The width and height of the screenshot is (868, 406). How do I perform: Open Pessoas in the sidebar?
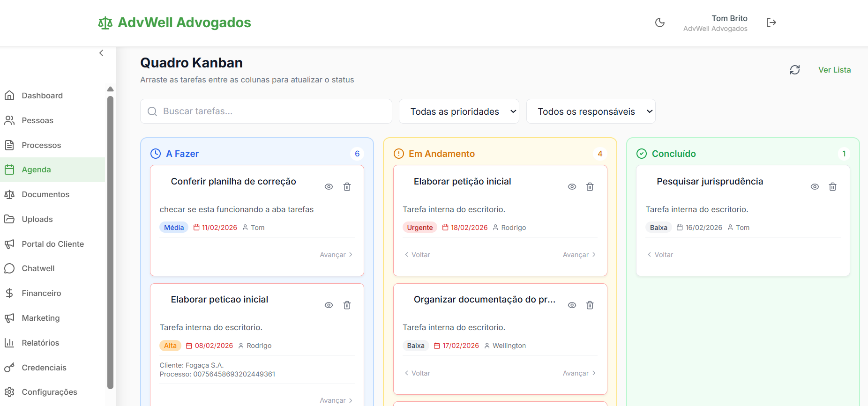click(x=52, y=120)
